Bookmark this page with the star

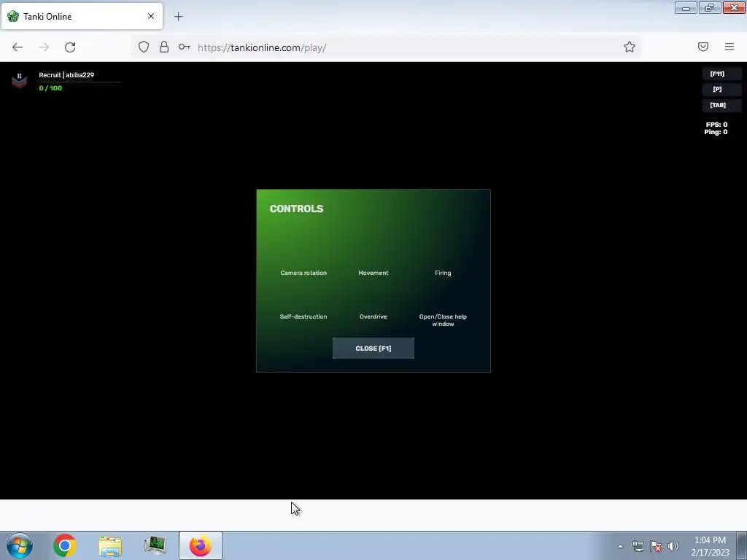pyautogui.click(x=630, y=47)
